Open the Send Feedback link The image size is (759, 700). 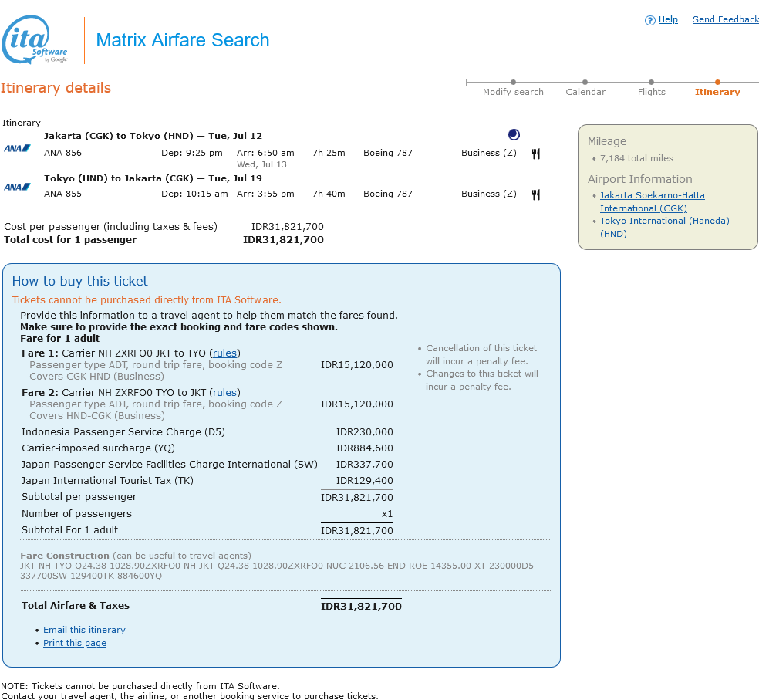[726, 19]
